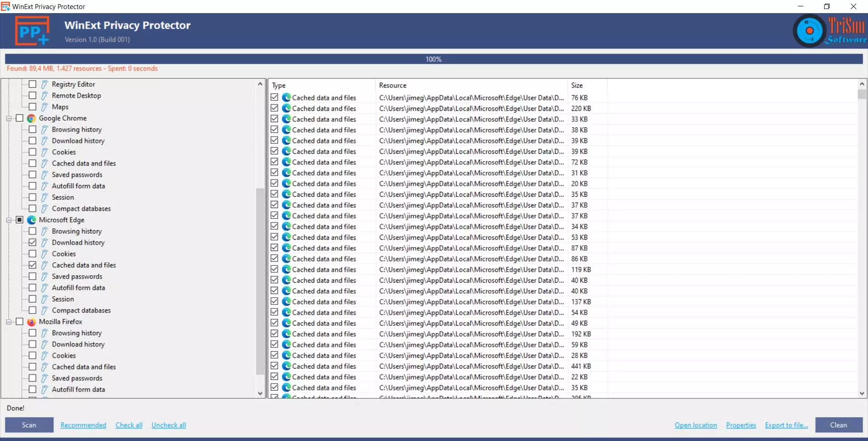Click the Uncheck all link
The width and height of the screenshot is (868, 441).
pos(169,425)
